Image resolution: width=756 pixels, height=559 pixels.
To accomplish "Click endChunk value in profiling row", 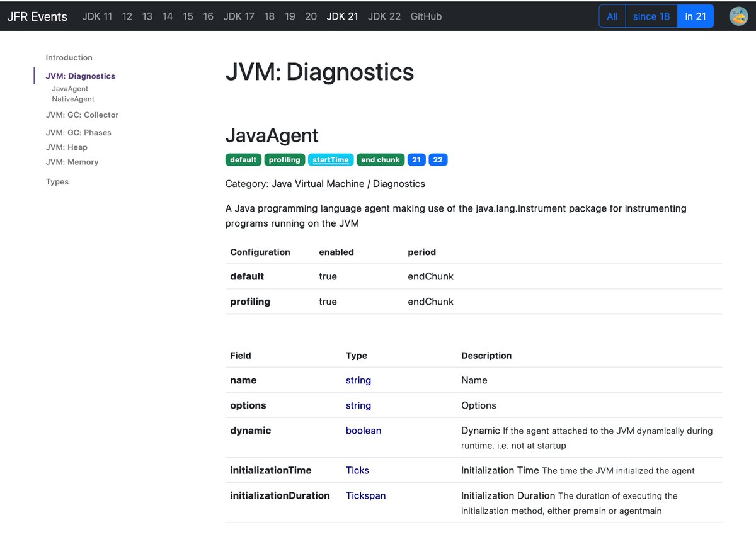I will point(431,302).
